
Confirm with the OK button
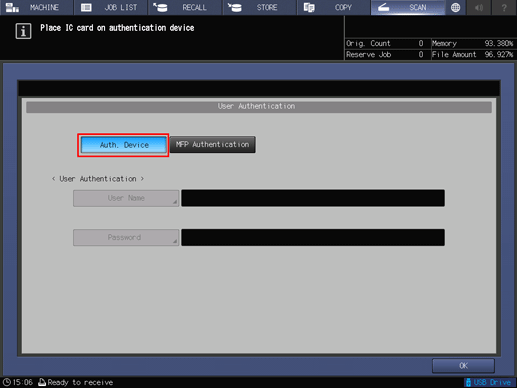pyautogui.click(x=463, y=366)
